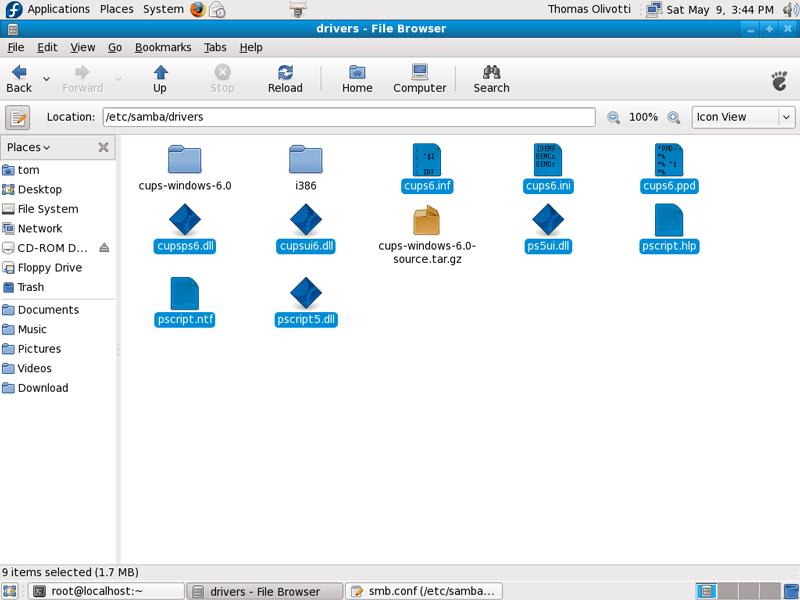Screen dimensions: 800x600
Task: Select the ps5ui.dll file icon
Action: pyautogui.click(x=548, y=220)
